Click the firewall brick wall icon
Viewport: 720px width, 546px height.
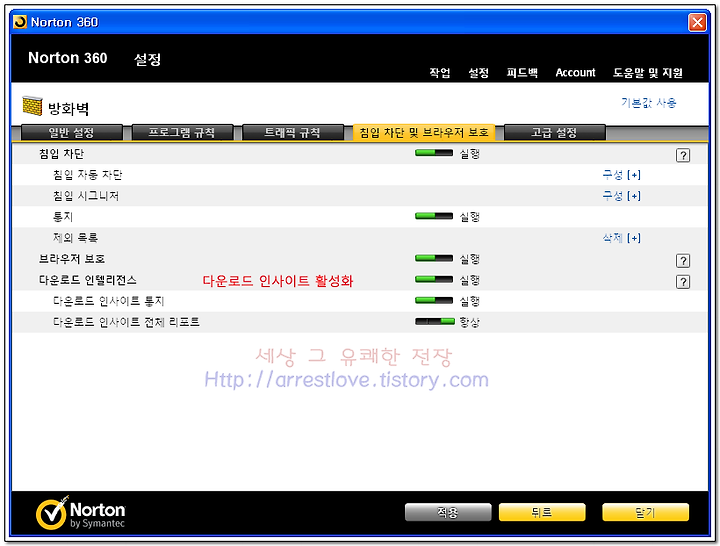(32, 106)
